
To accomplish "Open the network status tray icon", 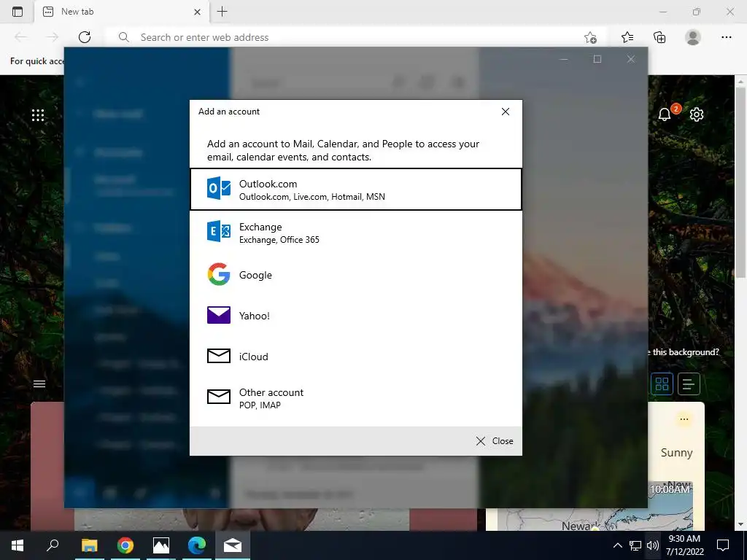I will pos(635,545).
